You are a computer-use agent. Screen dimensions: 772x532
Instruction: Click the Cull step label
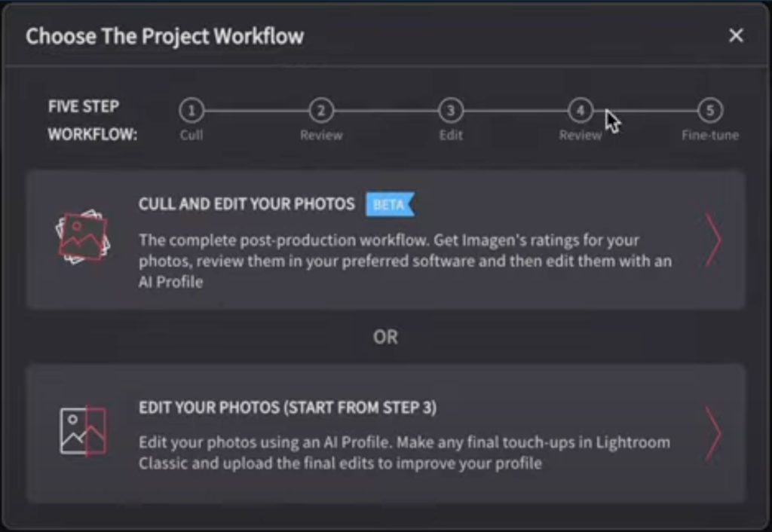coord(191,135)
